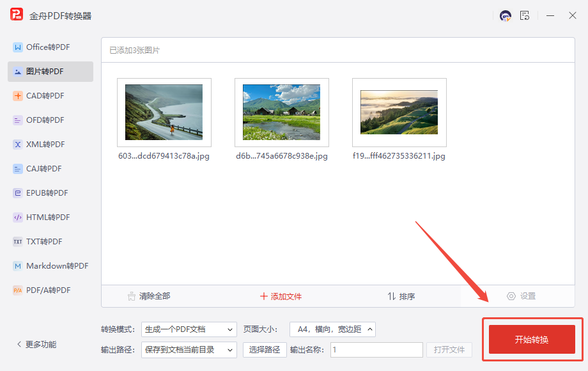Screen dimensions: 588x371
Task: Select the misty green hills sunrise thumbnail
Action: click(399, 112)
